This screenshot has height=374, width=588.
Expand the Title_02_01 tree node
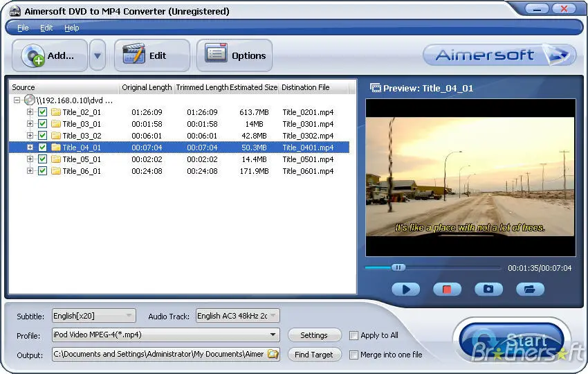30,112
